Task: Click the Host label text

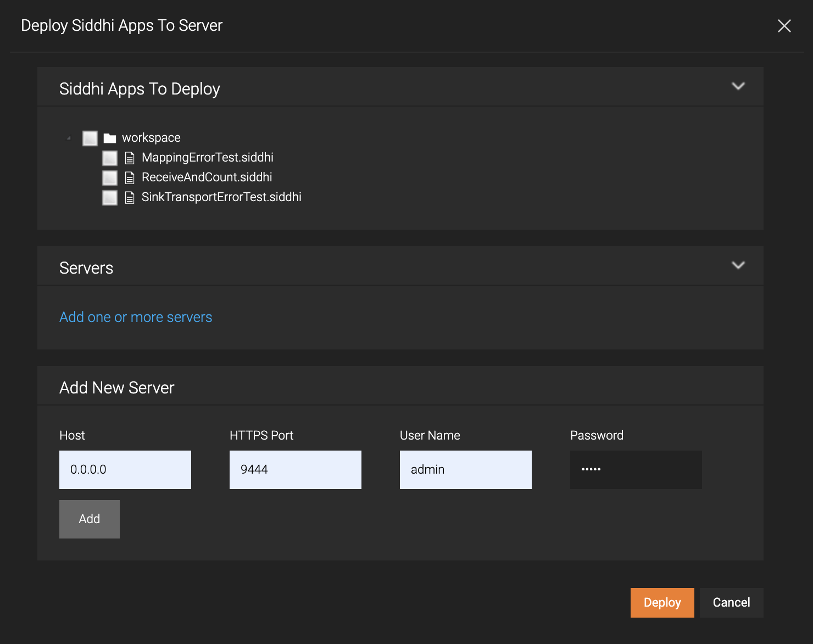Action: 72,435
